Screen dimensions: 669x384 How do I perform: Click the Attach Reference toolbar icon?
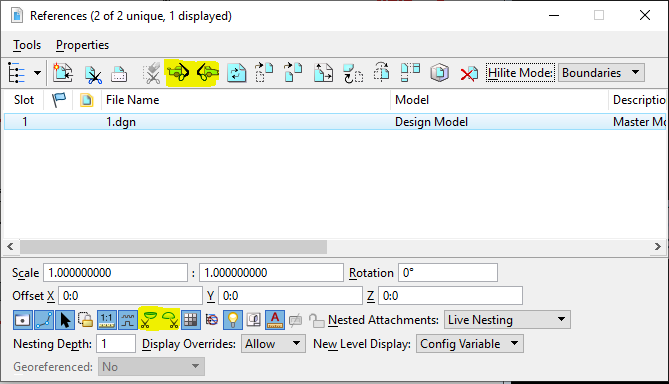63,73
